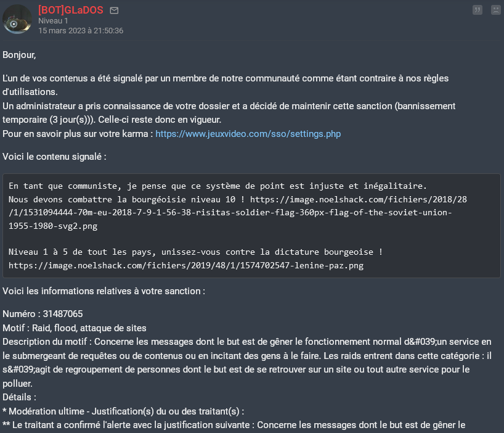Click the "Motif : Raid, flood" line
The width and height of the screenshot is (504, 433).
(74, 328)
